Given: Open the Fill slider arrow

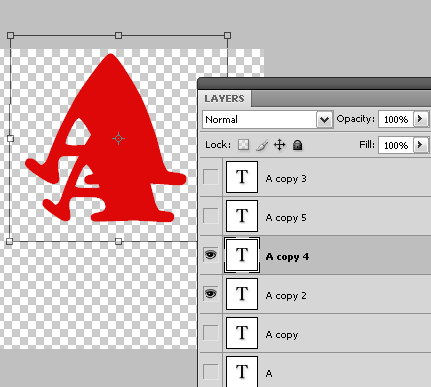Looking at the screenshot, I should click(x=421, y=145).
